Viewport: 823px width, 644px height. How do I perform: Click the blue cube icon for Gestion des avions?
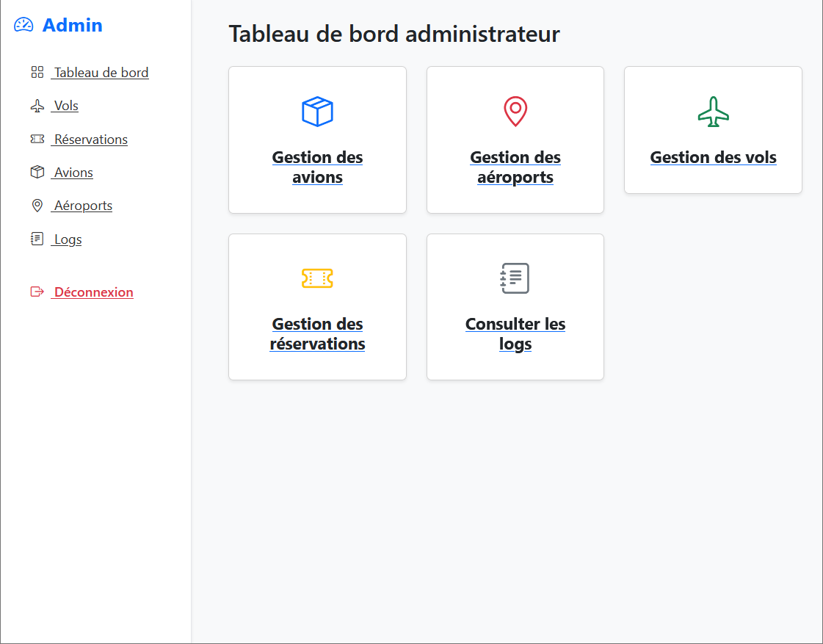pyautogui.click(x=317, y=112)
